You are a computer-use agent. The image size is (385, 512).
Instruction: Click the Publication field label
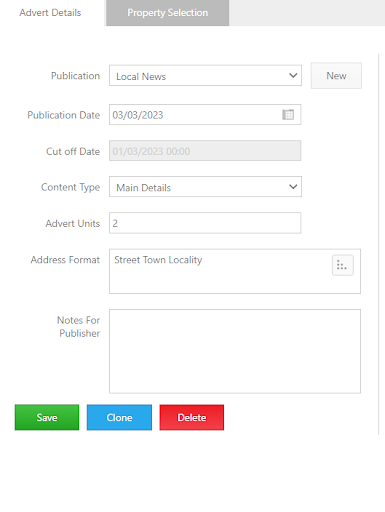coord(75,76)
